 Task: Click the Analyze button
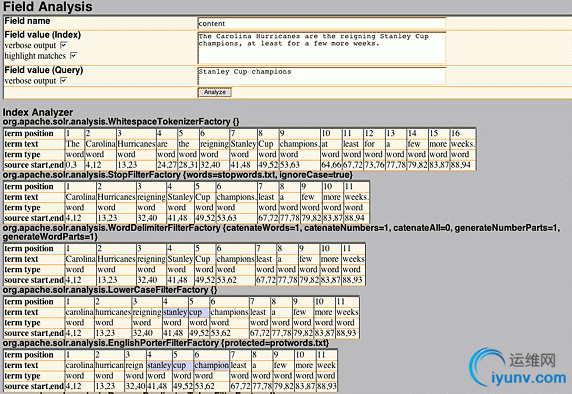pos(214,92)
